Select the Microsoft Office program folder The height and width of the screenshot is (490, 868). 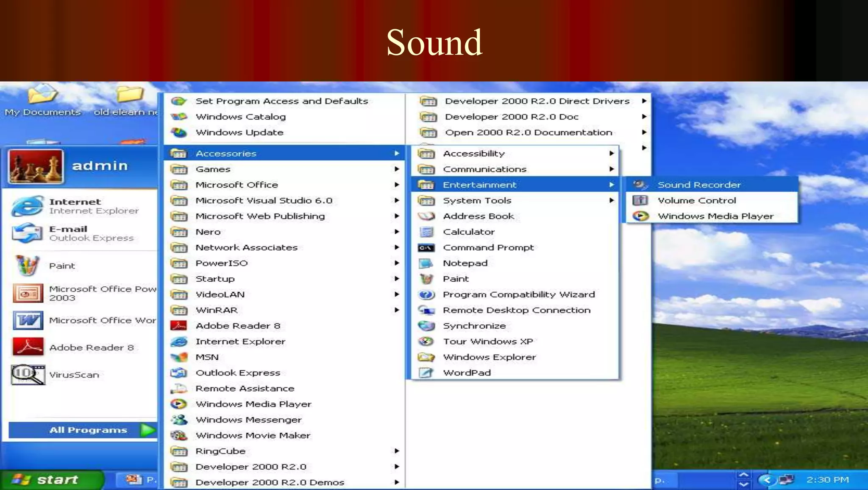coord(236,185)
